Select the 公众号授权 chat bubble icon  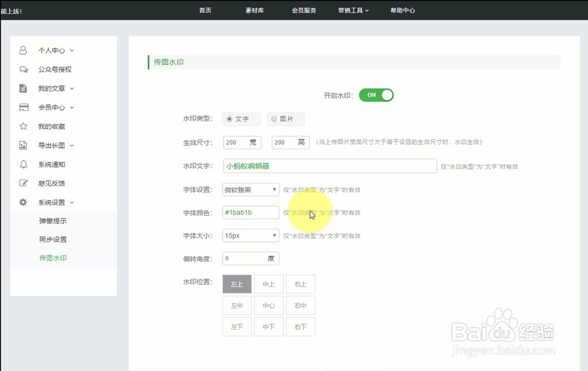click(x=23, y=69)
